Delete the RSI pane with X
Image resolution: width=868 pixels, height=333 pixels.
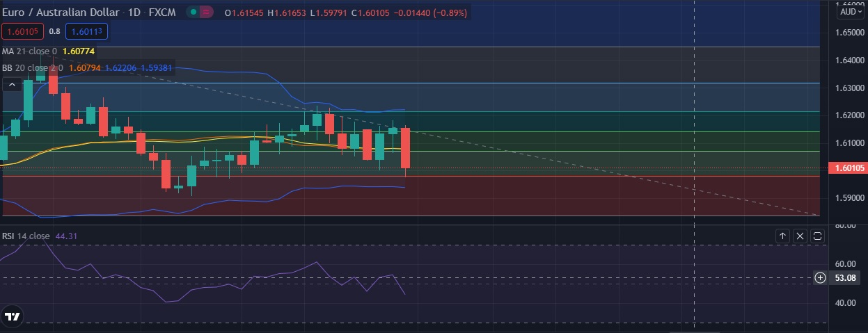click(x=800, y=236)
